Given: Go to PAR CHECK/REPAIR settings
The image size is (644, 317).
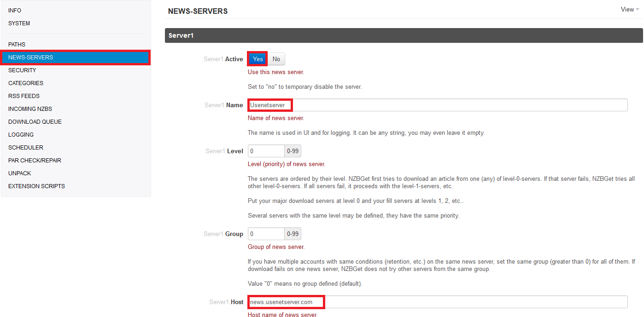Looking at the screenshot, I should (x=35, y=161).
